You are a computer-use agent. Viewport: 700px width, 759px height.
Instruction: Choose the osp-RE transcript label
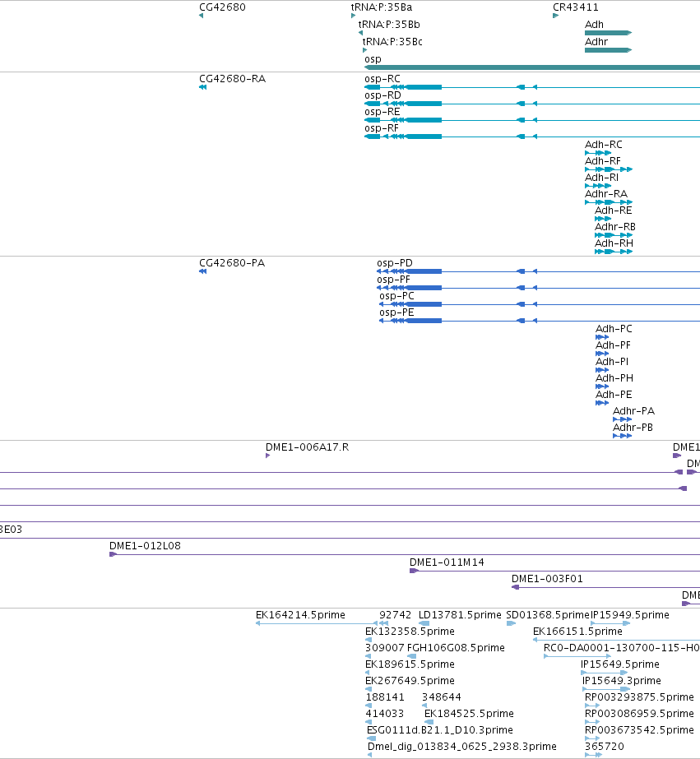[382, 112]
